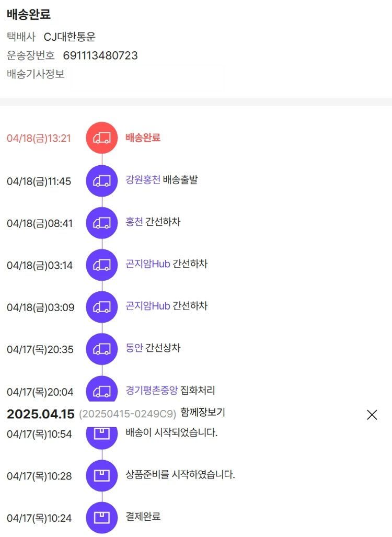Click the box icon beside 결제완료

[x=102, y=518]
